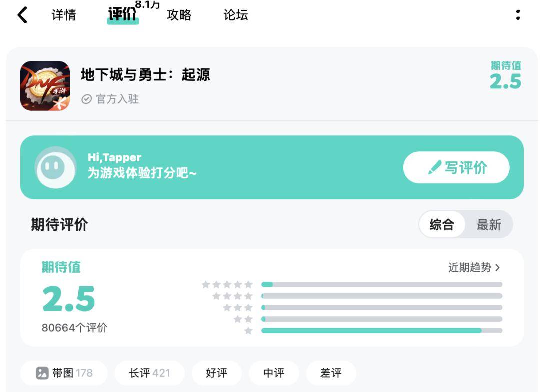Open the 攻略 guides tab
Viewport: 540px width, 392px height.
click(179, 15)
